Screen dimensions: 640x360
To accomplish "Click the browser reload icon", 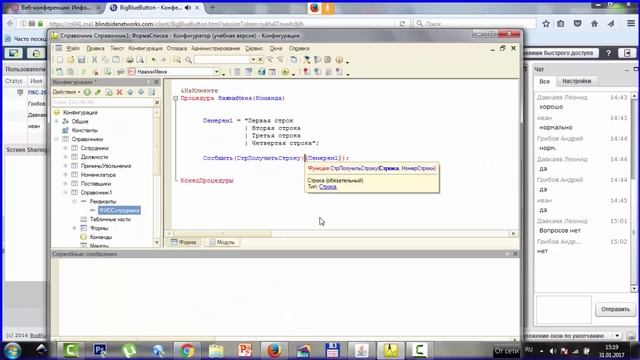I will (402, 24).
